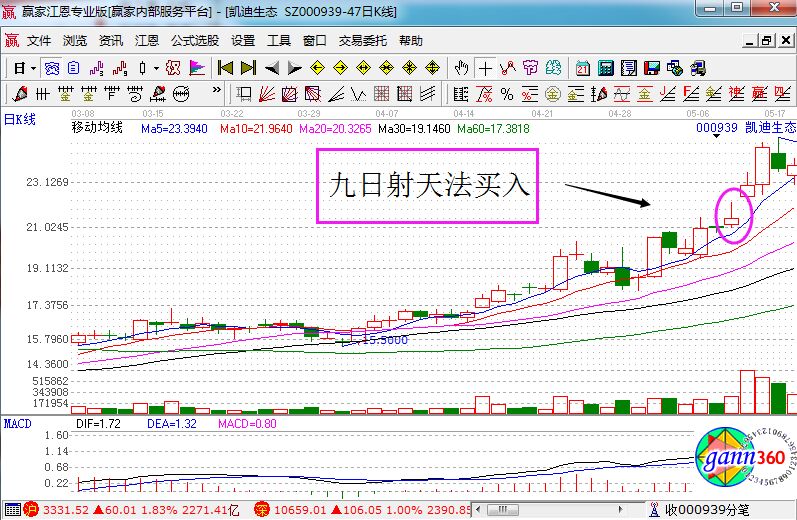Click the black right arrow icon
Screen dimensions: 797x520
tap(294, 68)
